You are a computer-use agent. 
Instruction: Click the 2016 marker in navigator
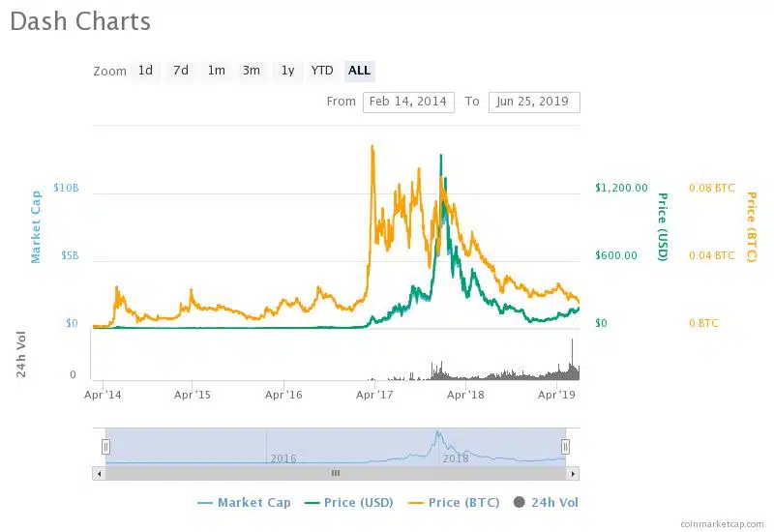[x=283, y=458]
